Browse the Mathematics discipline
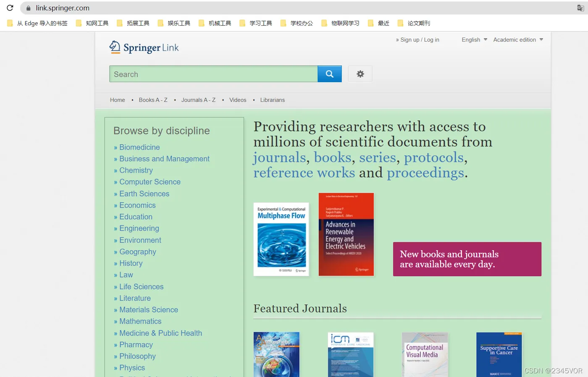588x377 pixels. 140,321
